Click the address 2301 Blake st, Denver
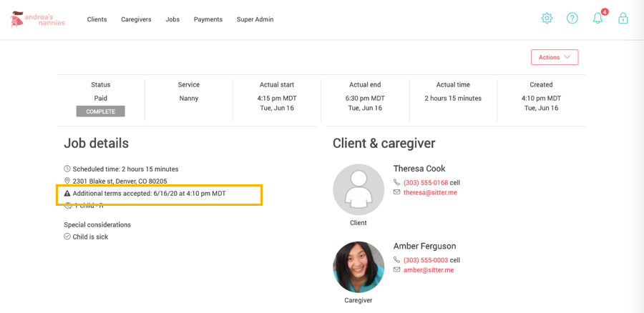 click(120, 181)
